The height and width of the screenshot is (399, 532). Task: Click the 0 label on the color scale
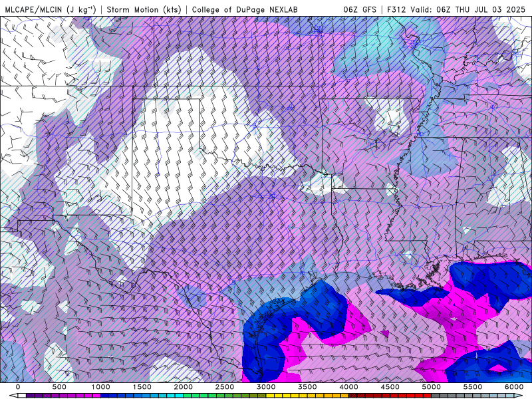(18, 387)
